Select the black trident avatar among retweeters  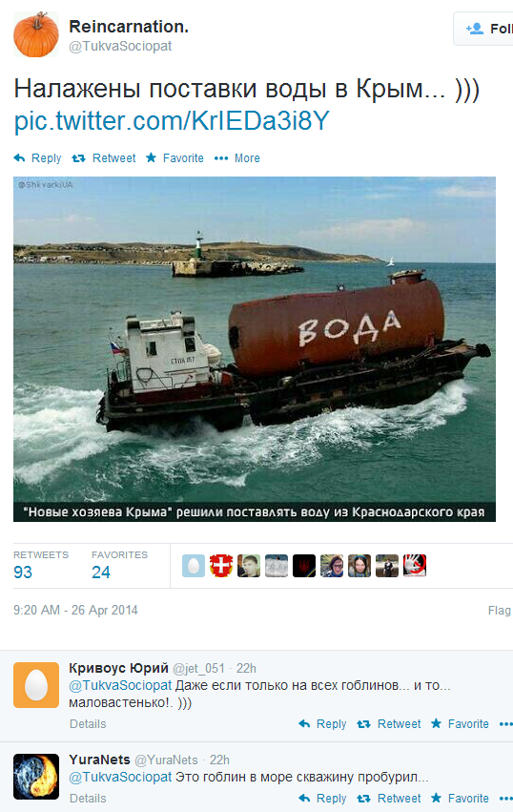pos(304,566)
